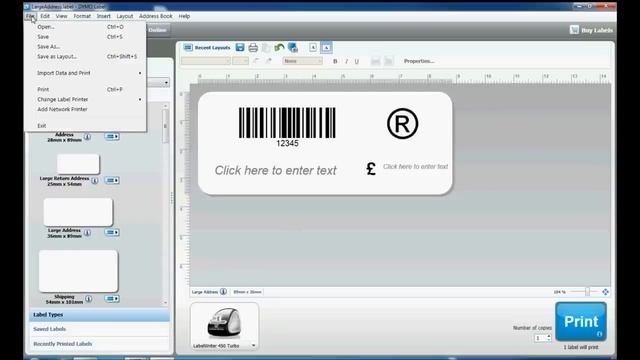Click the Buy Labels link
Image resolution: width=640 pixels, height=360 pixels.
pos(597,30)
